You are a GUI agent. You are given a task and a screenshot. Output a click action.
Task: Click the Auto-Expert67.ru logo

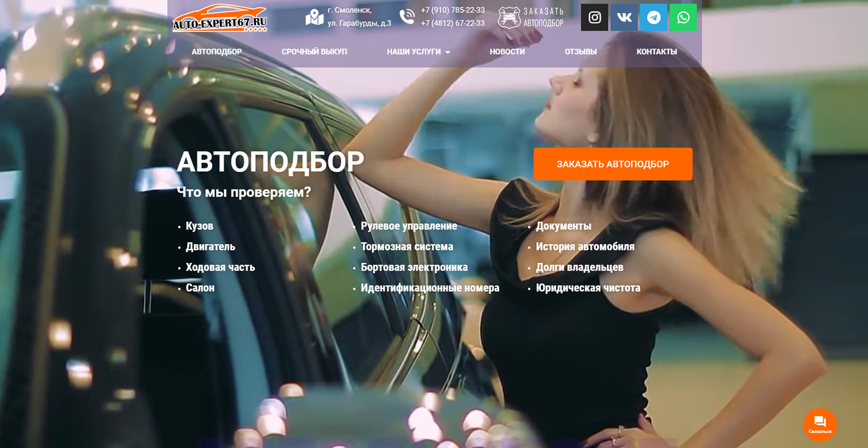point(219,18)
